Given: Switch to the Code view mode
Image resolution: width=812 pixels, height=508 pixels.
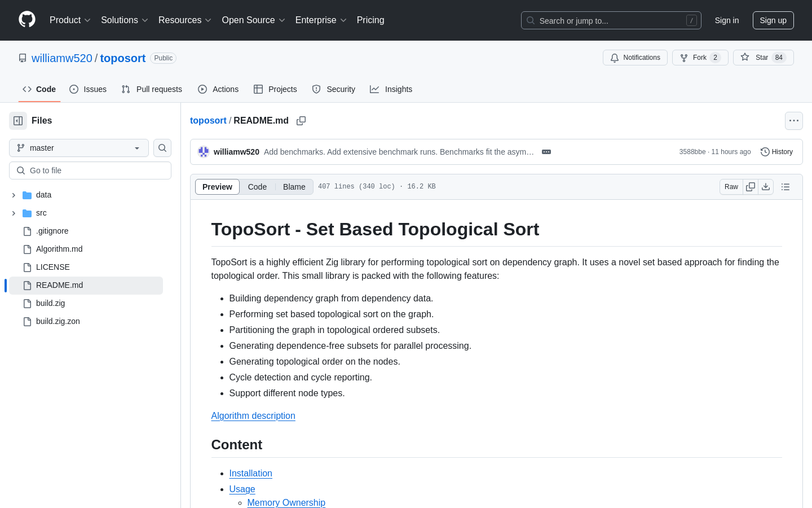Looking at the screenshot, I should pyautogui.click(x=257, y=187).
